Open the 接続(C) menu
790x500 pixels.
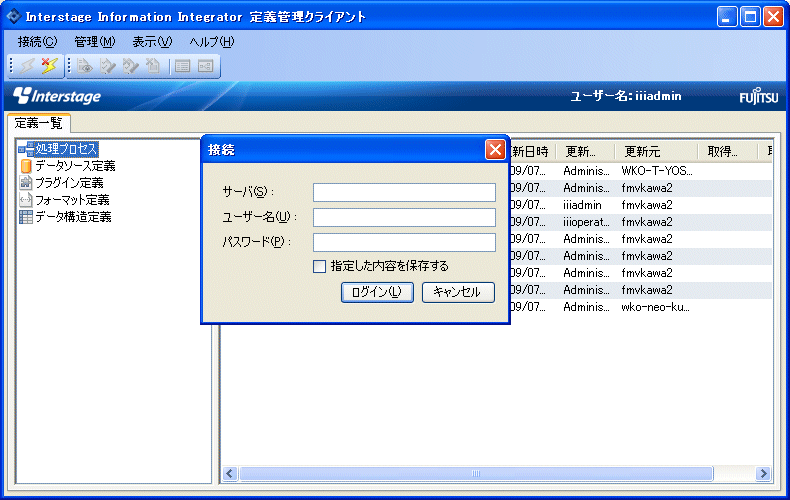coord(37,42)
